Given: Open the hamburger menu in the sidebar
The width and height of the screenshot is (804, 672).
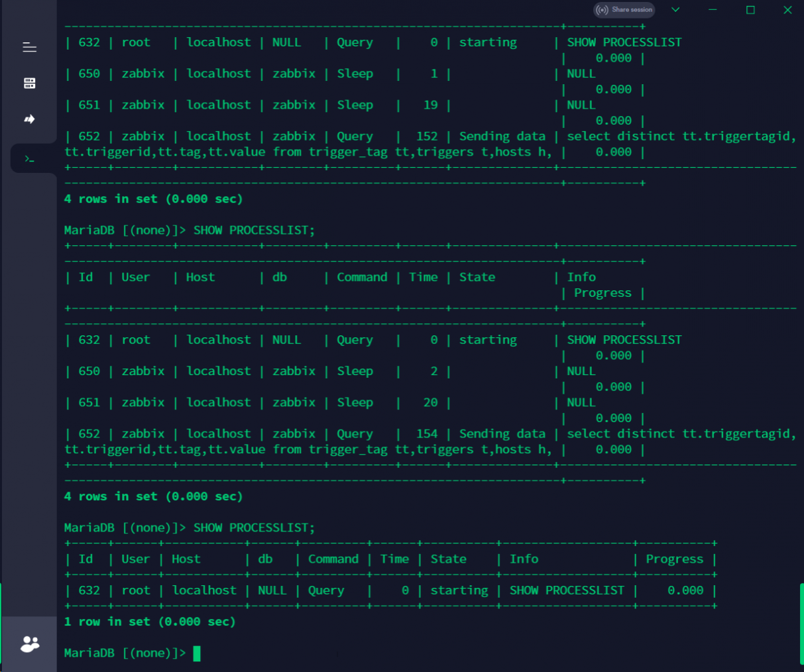Looking at the screenshot, I should 29,47.
